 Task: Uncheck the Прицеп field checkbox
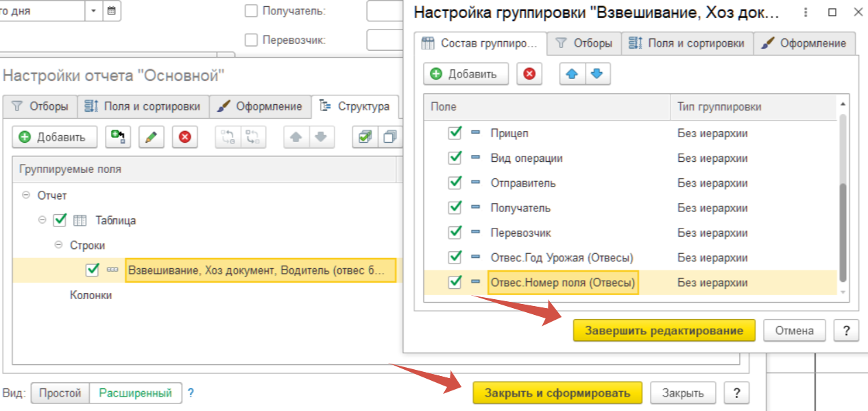click(455, 133)
